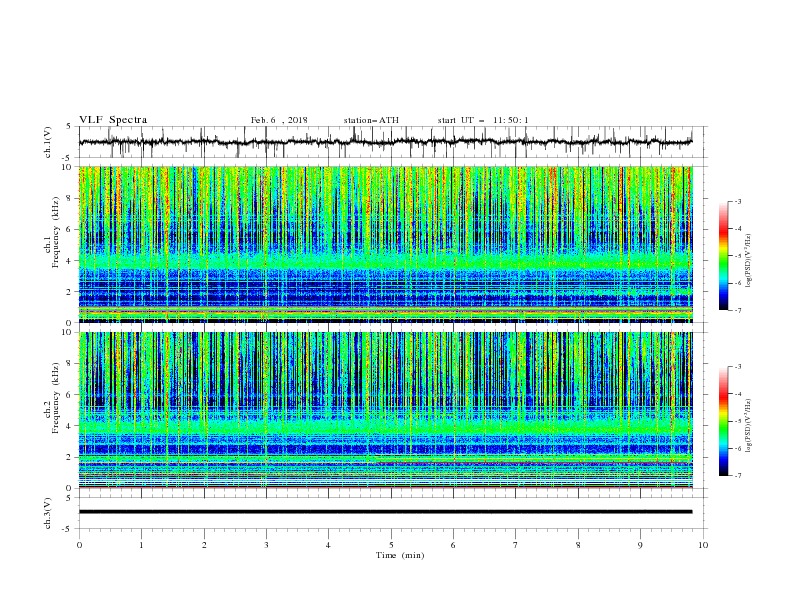This screenshot has width=792, height=612.
Task: Click the ch.1 spectrogram color scale bar
Action: (x=724, y=256)
